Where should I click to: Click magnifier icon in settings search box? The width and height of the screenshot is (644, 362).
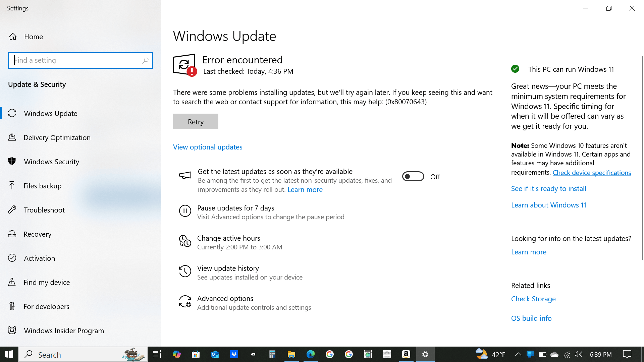[x=145, y=60]
